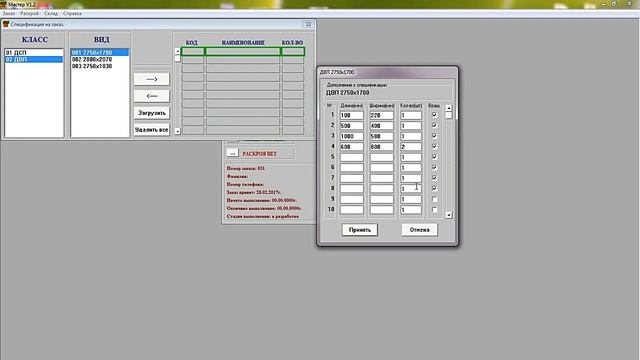This screenshot has height=360, width=640.
Task: Click row 1 width field with 220
Action: click(x=382, y=116)
